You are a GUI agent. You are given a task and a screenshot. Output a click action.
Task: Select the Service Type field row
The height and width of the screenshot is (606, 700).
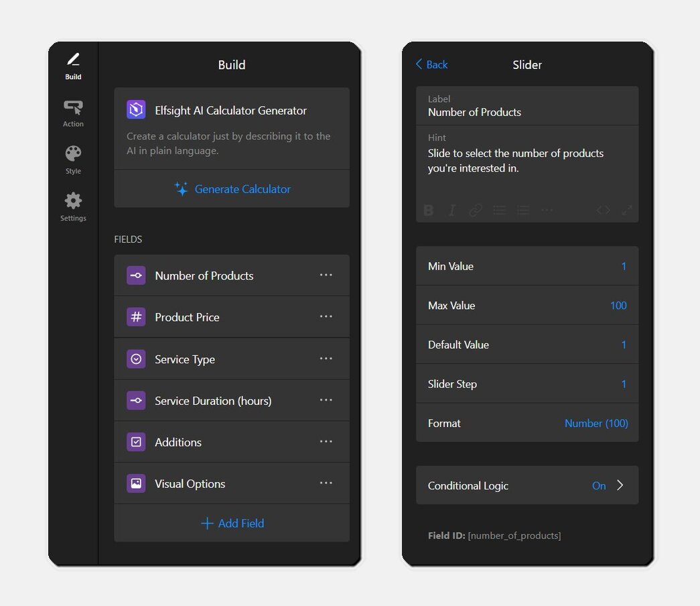[x=232, y=359]
